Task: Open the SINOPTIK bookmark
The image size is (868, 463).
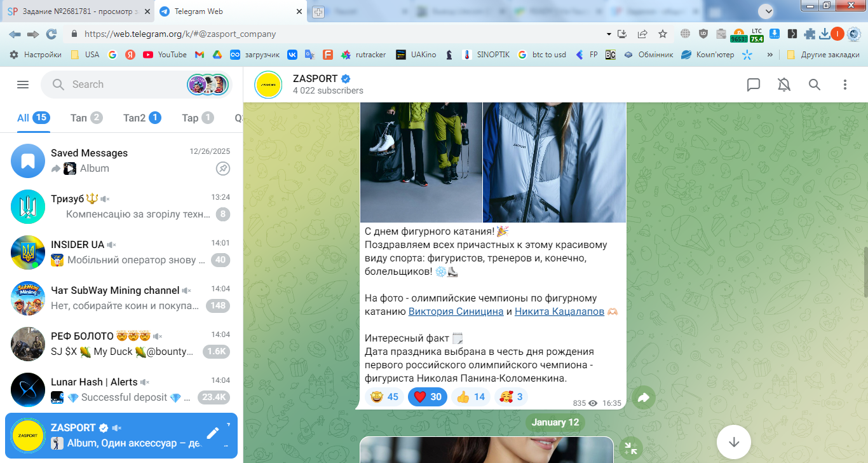Action: click(487, 55)
